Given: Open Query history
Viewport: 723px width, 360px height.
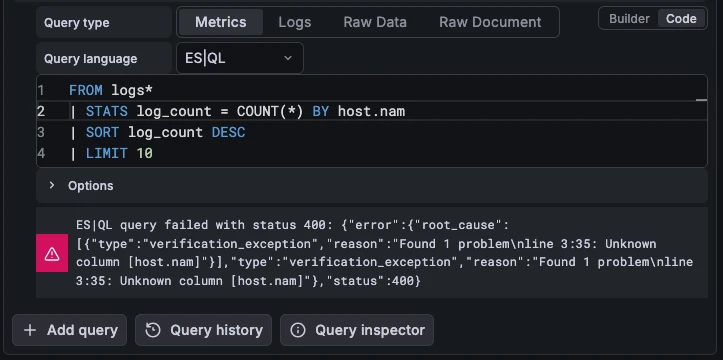Looking at the screenshot, I should point(203,330).
